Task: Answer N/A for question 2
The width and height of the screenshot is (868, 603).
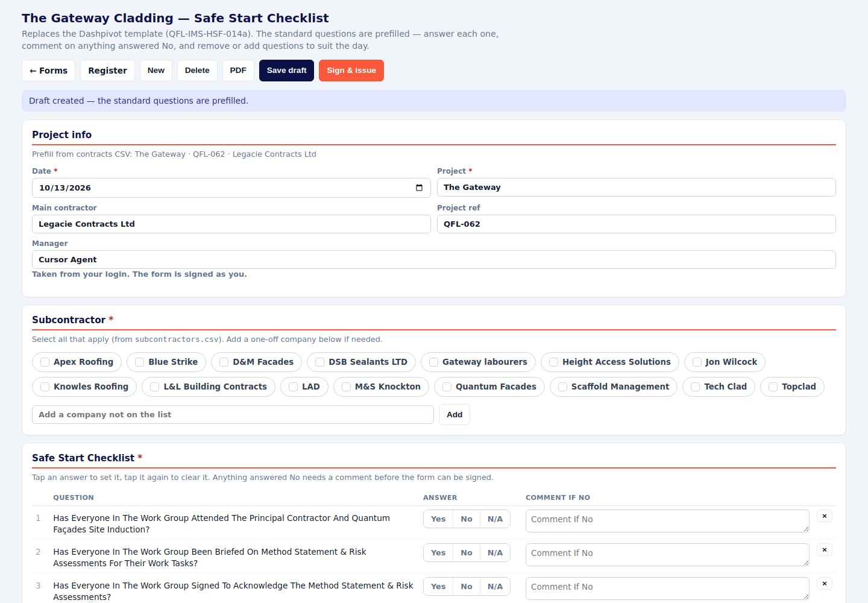Action: click(x=495, y=553)
